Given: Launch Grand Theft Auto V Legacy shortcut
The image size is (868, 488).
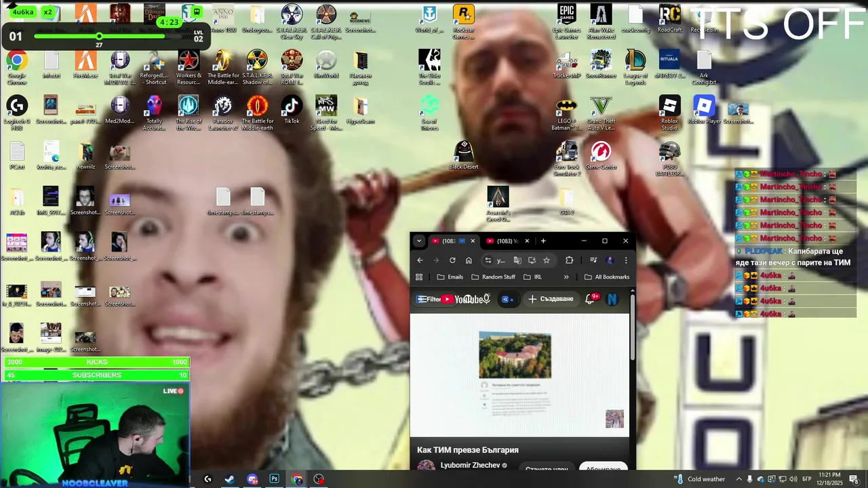Looking at the screenshot, I should pos(601,113).
